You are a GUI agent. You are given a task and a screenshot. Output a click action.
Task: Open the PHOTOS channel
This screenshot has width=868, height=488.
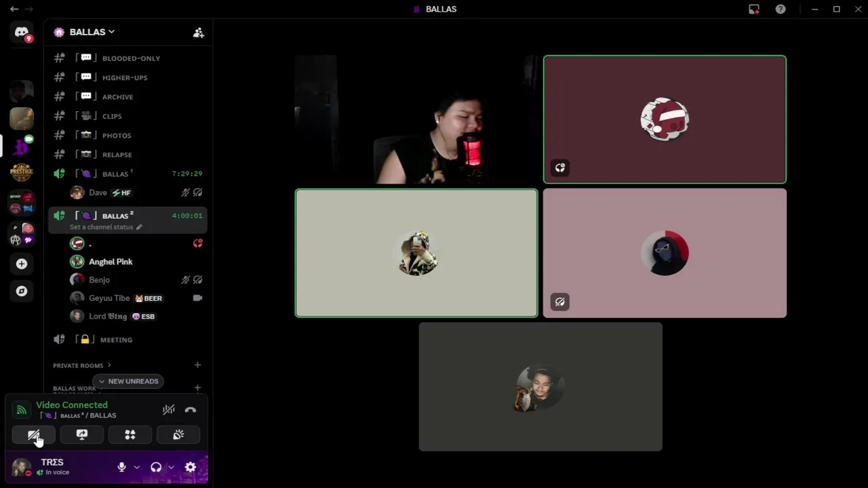click(128, 136)
